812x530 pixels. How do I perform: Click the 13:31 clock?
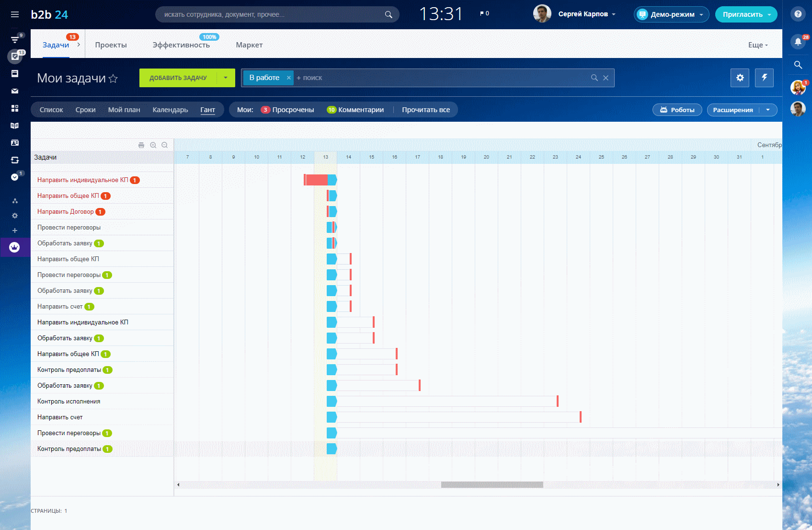pyautogui.click(x=441, y=14)
